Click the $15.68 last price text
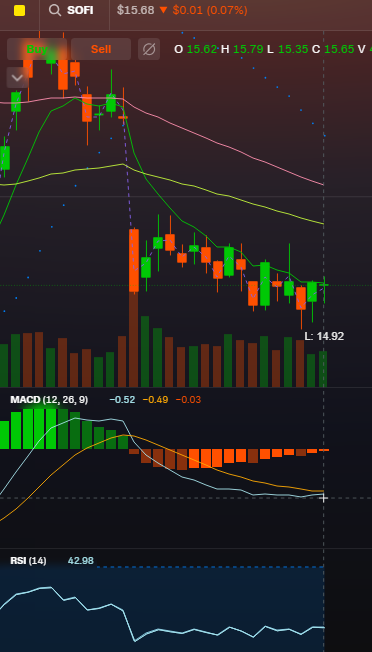 tap(135, 10)
